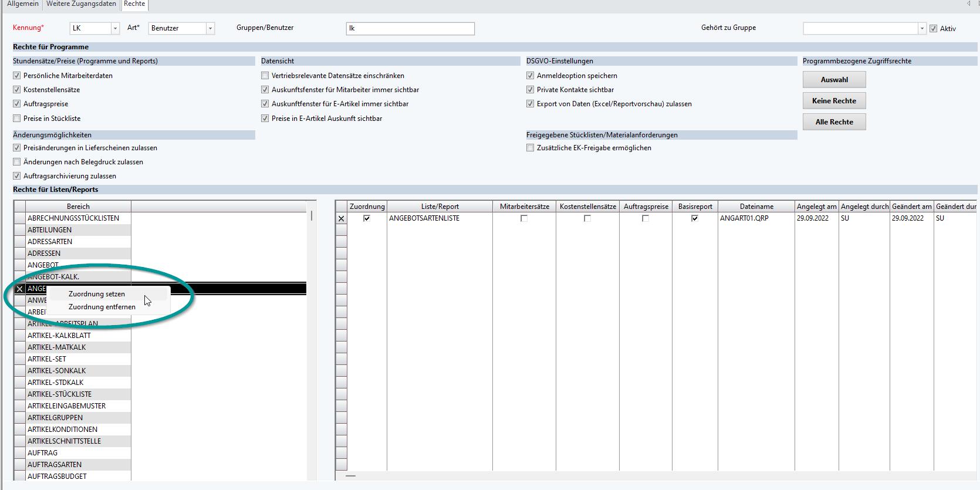
Task: Click the row marker X beside ANGEBOTSARTENLISTE
Action: pos(341,218)
